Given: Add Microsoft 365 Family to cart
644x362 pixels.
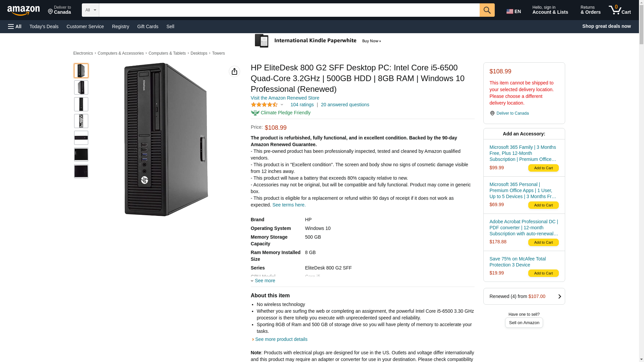Looking at the screenshot, I should 543,168.
